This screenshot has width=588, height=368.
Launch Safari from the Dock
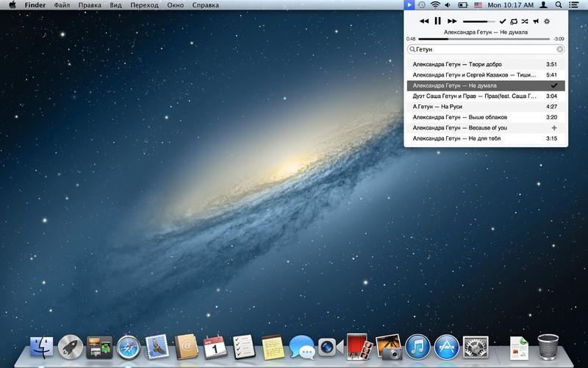pyautogui.click(x=128, y=347)
